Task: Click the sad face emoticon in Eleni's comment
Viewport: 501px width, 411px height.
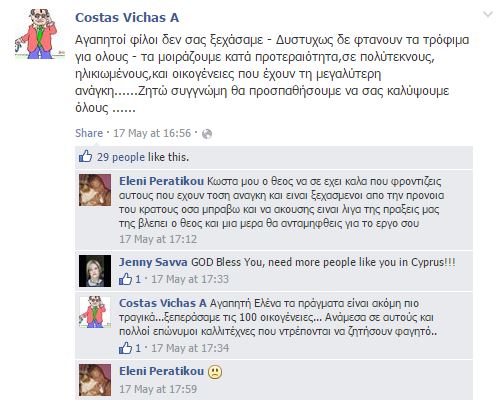Action: (215, 372)
